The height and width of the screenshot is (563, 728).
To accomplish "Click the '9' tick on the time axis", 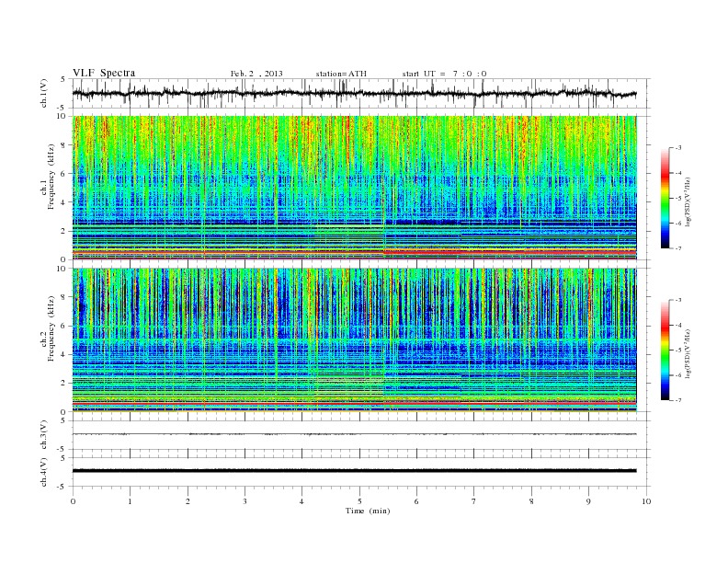I will click(588, 501).
